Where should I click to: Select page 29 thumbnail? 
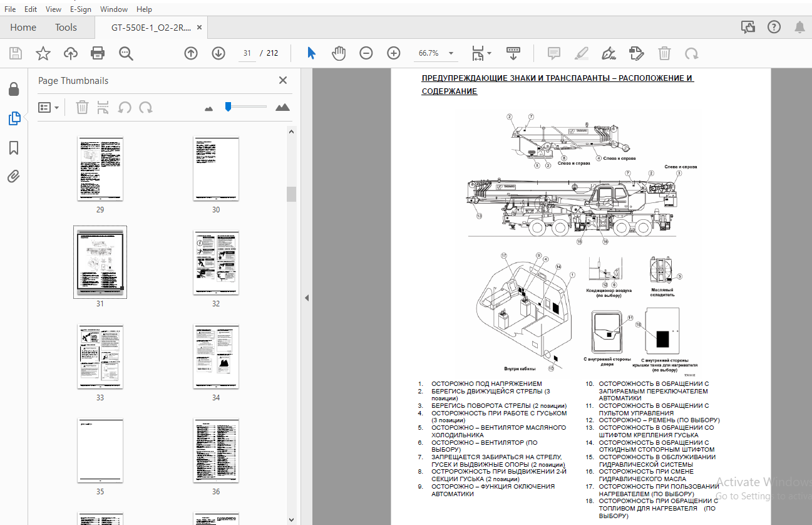coord(100,169)
